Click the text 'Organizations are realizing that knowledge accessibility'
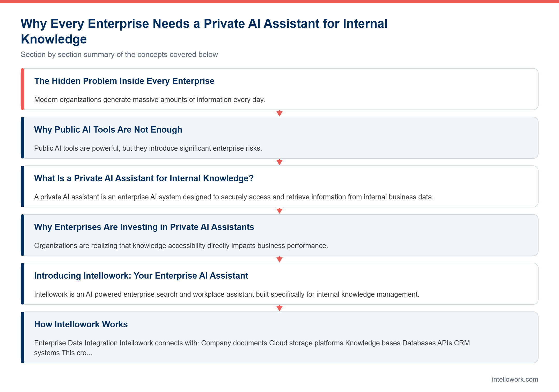The image size is (559, 392). [x=120, y=246]
